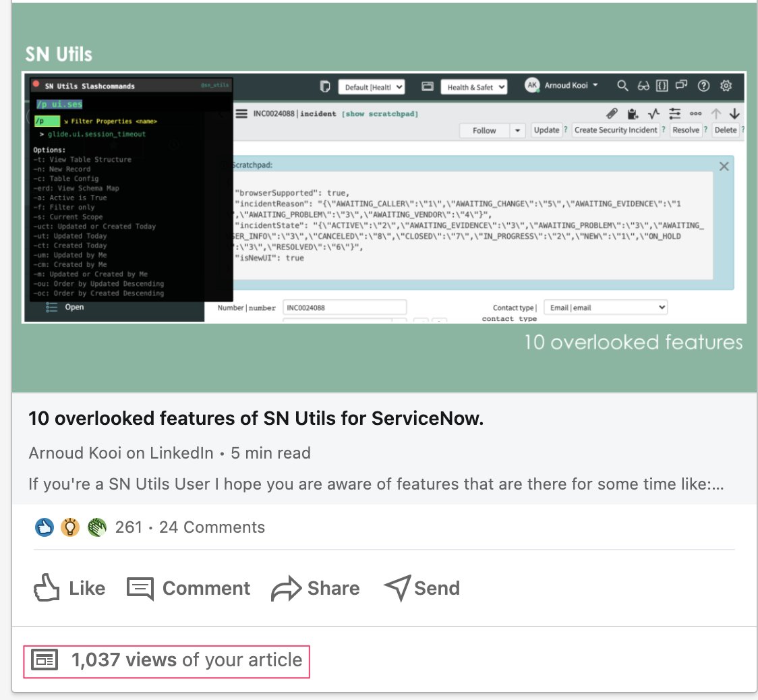Open the activity stream heartbeat icon
This screenshot has width=758, height=700.
pyautogui.click(x=653, y=113)
